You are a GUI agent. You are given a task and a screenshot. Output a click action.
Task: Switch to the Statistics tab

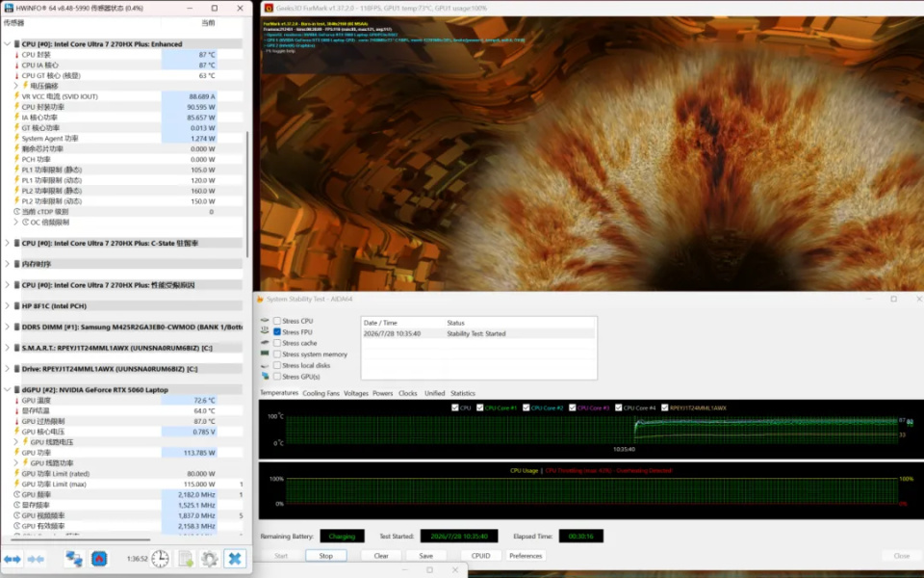click(463, 393)
